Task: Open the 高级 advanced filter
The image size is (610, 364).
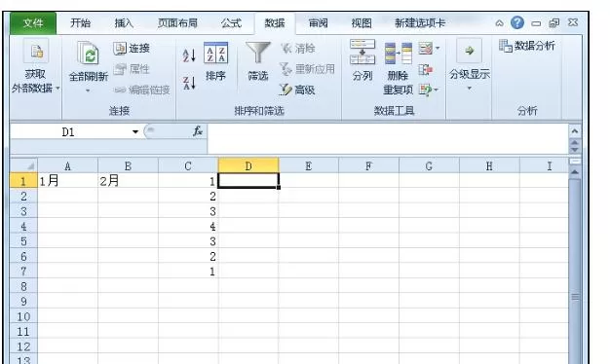Action: (297, 91)
